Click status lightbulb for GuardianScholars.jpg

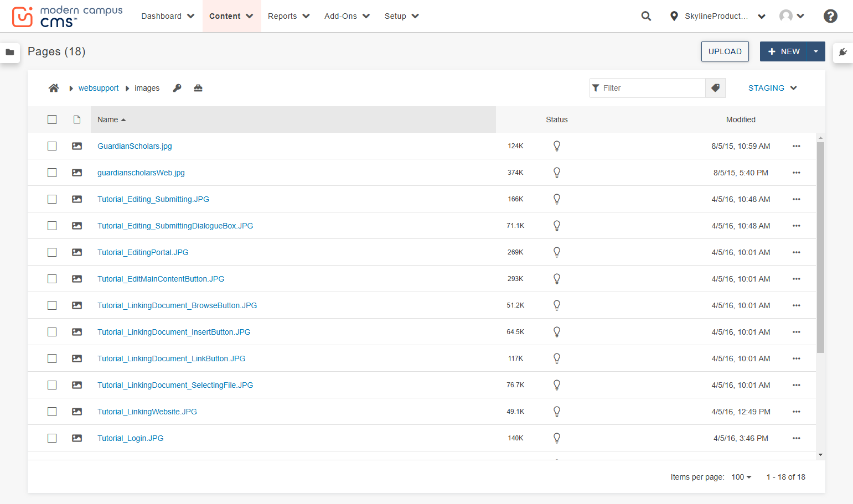point(557,146)
